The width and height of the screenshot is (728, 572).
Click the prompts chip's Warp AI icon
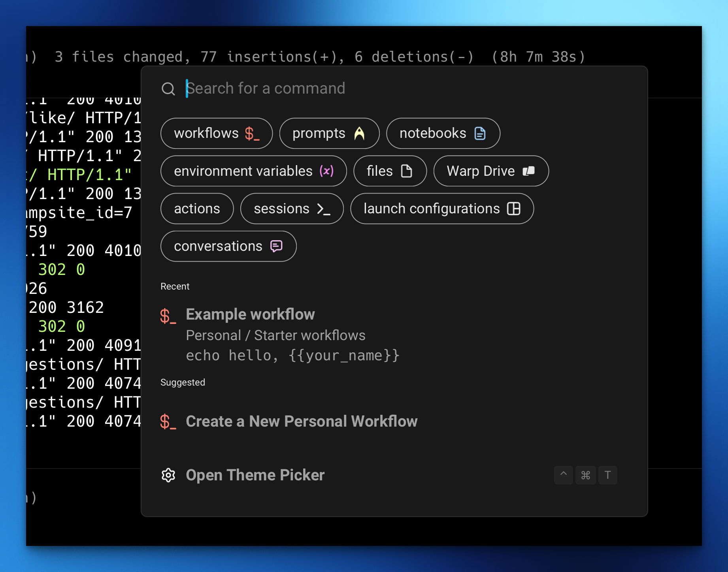tap(359, 134)
